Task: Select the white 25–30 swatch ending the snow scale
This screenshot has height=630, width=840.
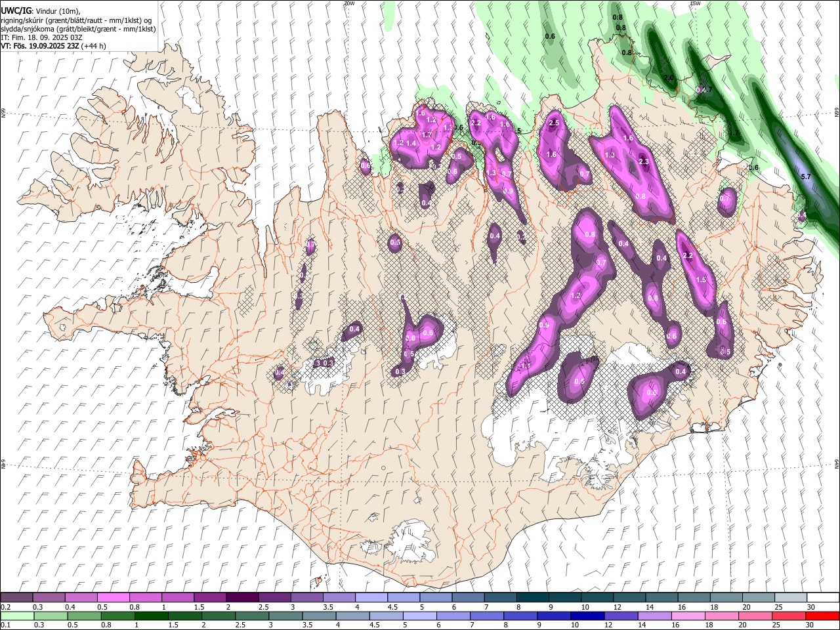Action: pos(822,598)
